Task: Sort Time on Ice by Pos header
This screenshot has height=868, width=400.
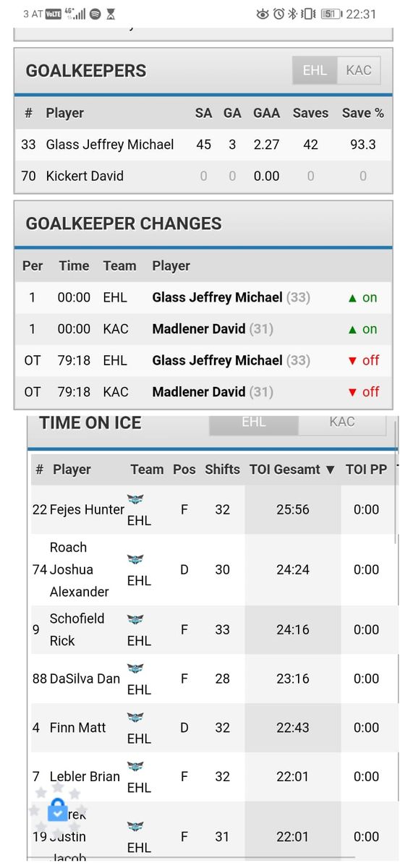Action: coord(184,469)
